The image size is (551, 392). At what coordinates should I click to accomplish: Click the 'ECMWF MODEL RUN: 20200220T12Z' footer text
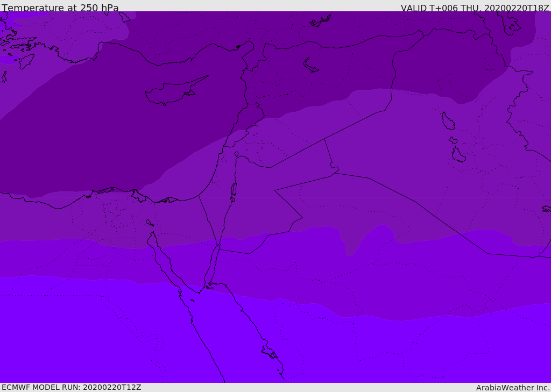(x=72, y=387)
